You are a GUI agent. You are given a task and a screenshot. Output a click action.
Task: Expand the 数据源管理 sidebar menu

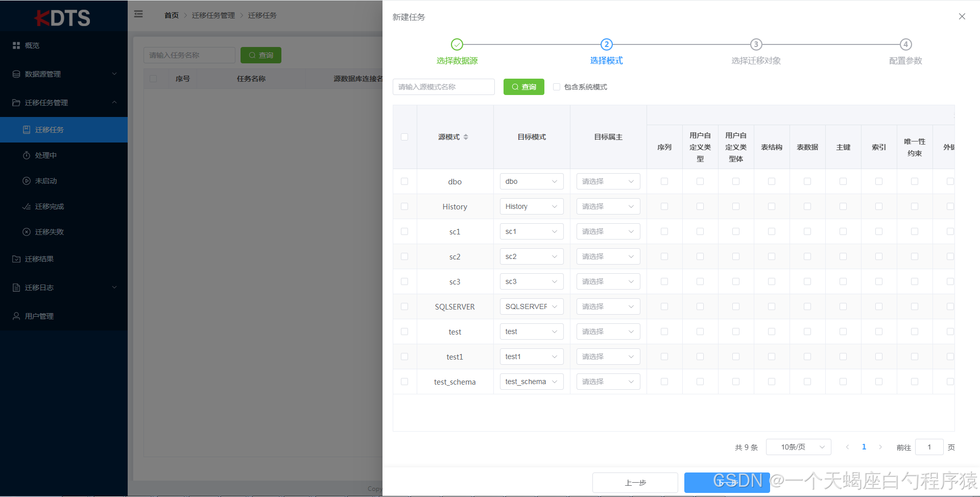point(64,74)
